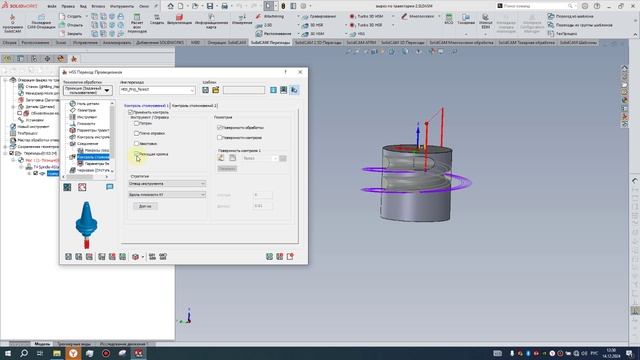The height and width of the screenshot is (360, 640).
Task: Open the operation name combo box
Action: (157, 90)
